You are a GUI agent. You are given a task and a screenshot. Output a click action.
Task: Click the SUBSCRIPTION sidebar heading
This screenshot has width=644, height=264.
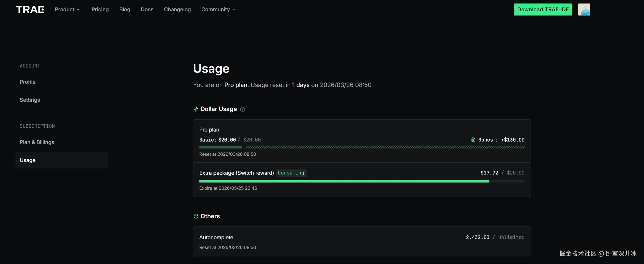37,126
